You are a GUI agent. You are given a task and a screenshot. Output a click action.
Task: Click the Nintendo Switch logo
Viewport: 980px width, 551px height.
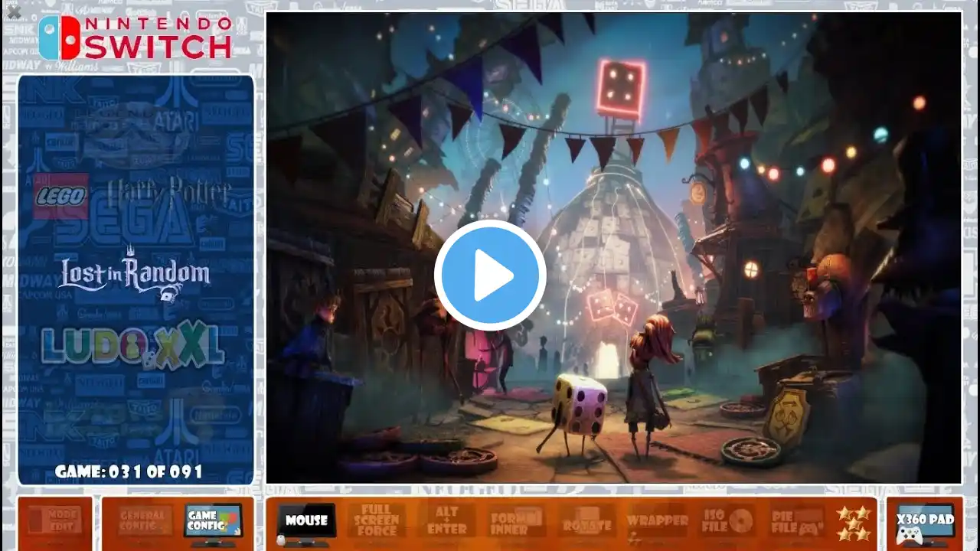click(x=136, y=37)
